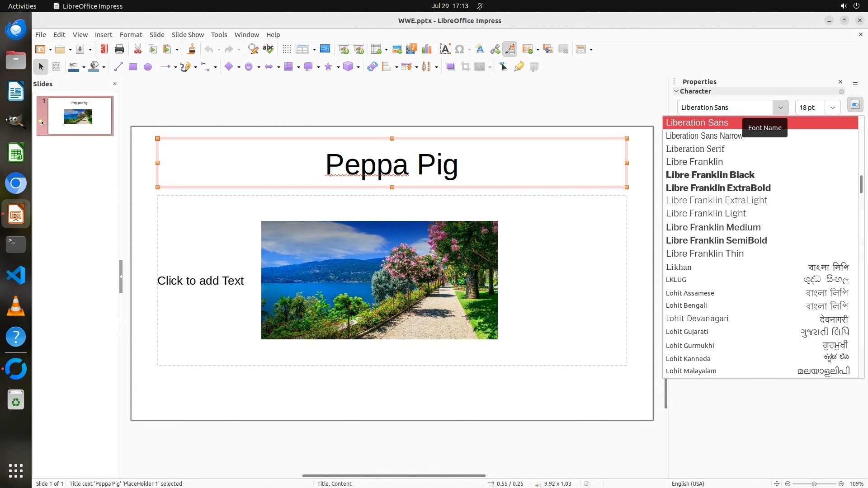868x488 pixels.
Task: Close the font name dropdown arrow
Action: 780,108
